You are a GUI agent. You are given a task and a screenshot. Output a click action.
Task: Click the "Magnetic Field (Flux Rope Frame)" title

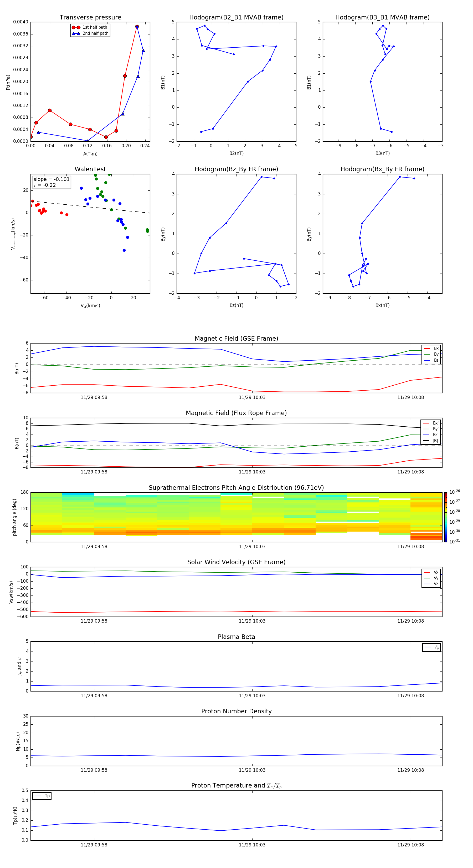tap(236, 413)
